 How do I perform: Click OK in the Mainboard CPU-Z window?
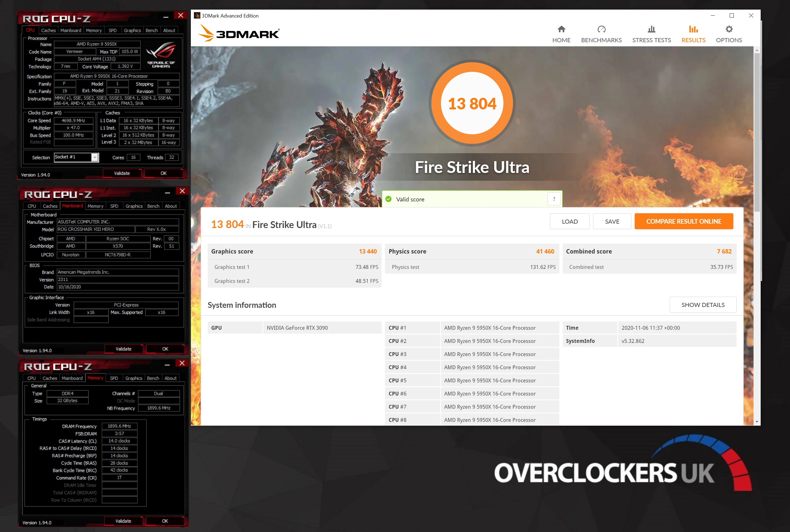[165, 349]
